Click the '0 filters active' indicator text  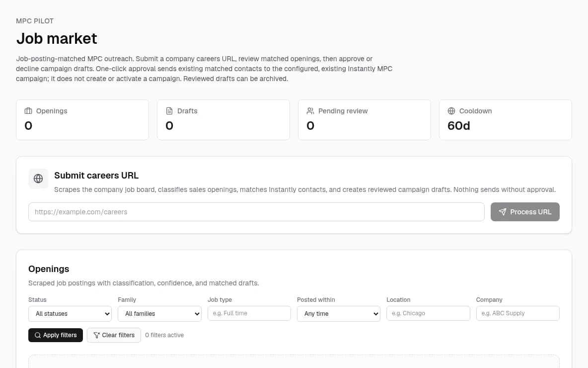tap(164, 335)
